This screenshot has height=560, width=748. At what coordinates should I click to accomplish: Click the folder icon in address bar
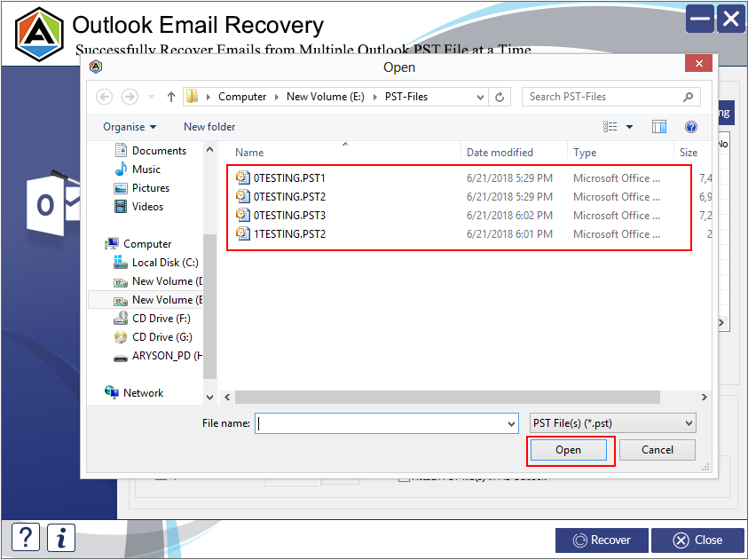(x=193, y=97)
